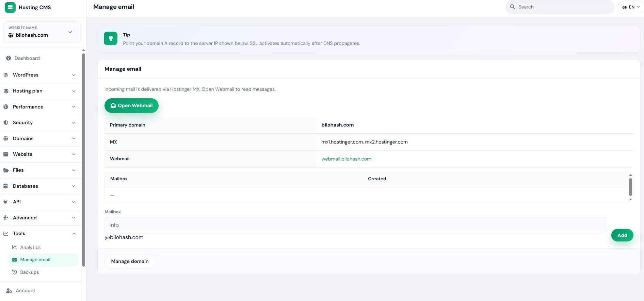Viewport: 644px width, 301px height.
Task: Click the Created column header
Action: [x=377, y=179]
